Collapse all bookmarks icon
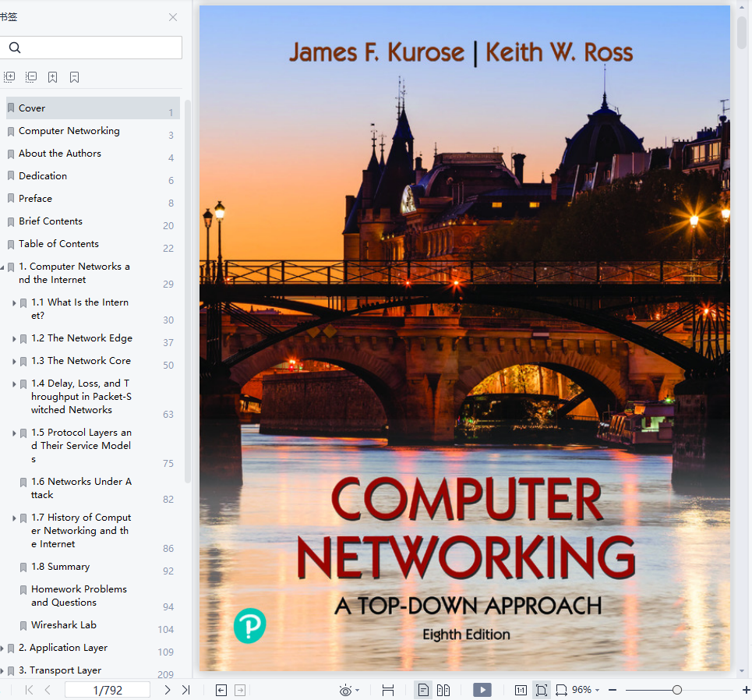Image resolution: width=752 pixels, height=700 pixels. (x=31, y=76)
